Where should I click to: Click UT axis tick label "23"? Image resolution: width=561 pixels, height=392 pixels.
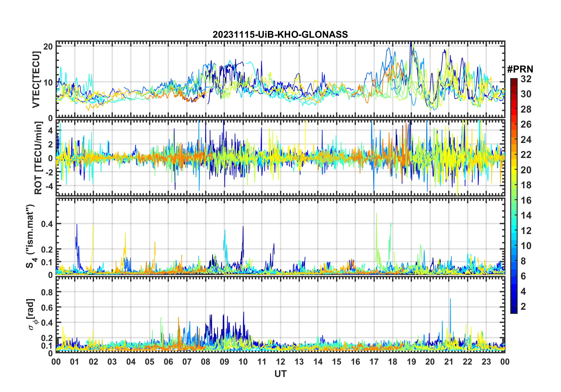point(486,362)
